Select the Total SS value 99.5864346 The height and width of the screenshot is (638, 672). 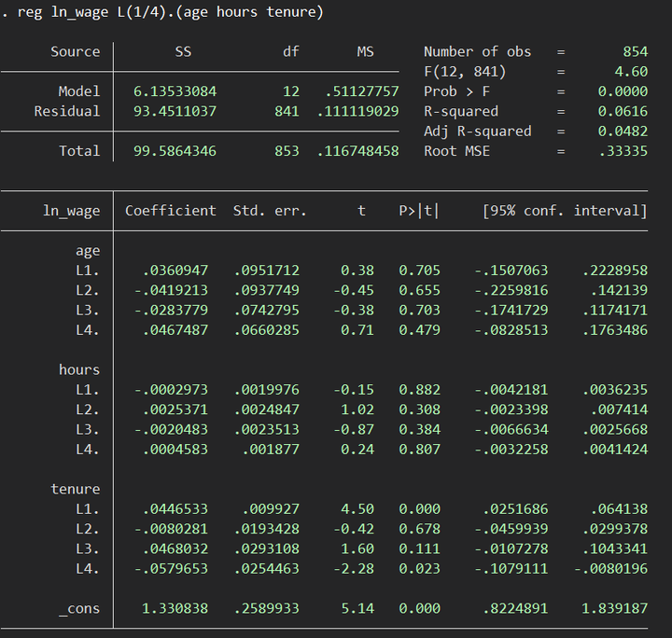point(175,151)
